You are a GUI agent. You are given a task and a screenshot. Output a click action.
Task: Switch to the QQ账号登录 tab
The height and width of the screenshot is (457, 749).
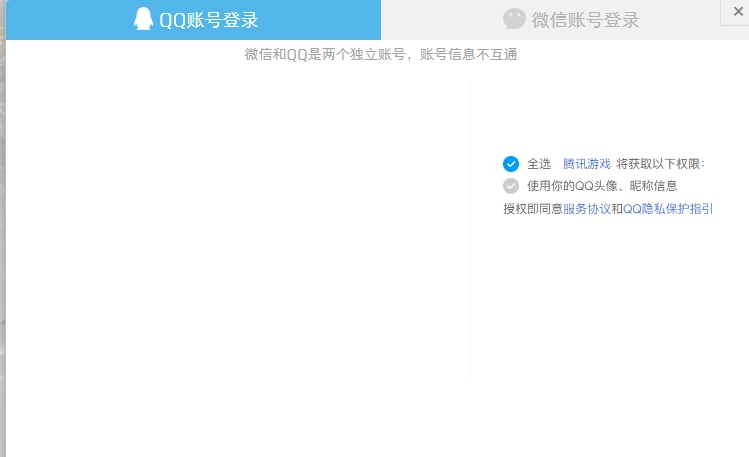pyautogui.click(x=208, y=20)
